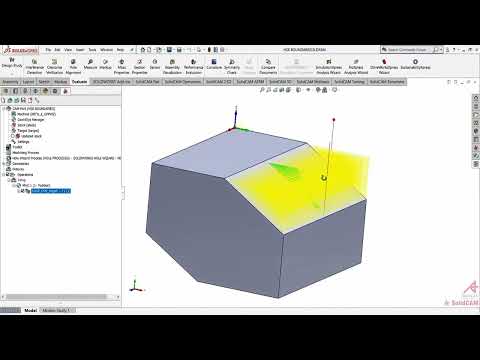Switch to the Sketch ribbon tab
Screen dimensions: 480x360
pos(44,82)
